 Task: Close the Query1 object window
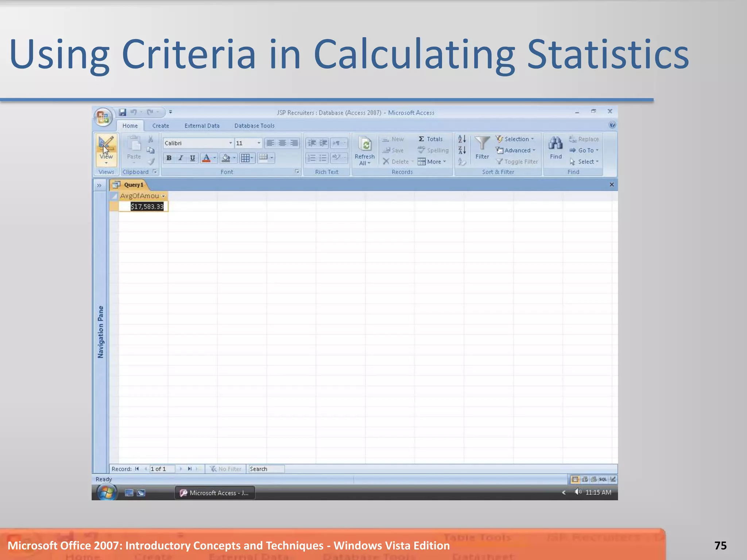612,185
